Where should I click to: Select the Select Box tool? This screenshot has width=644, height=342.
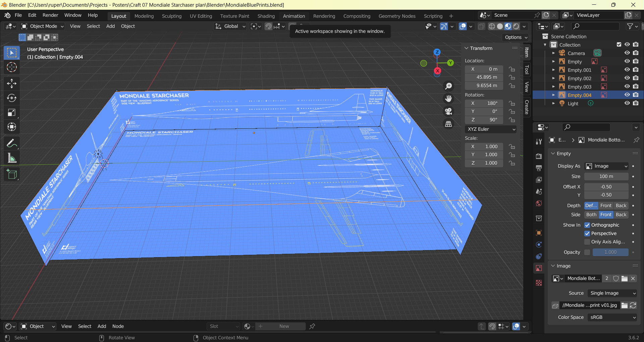(x=12, y=53)
